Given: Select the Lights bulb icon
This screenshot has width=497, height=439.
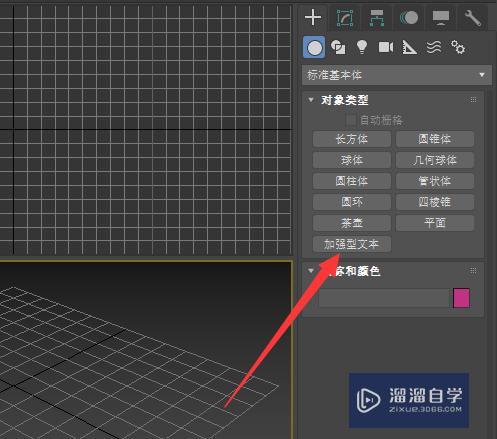Looking at the screenshot, I should click(x=362, y=47).
